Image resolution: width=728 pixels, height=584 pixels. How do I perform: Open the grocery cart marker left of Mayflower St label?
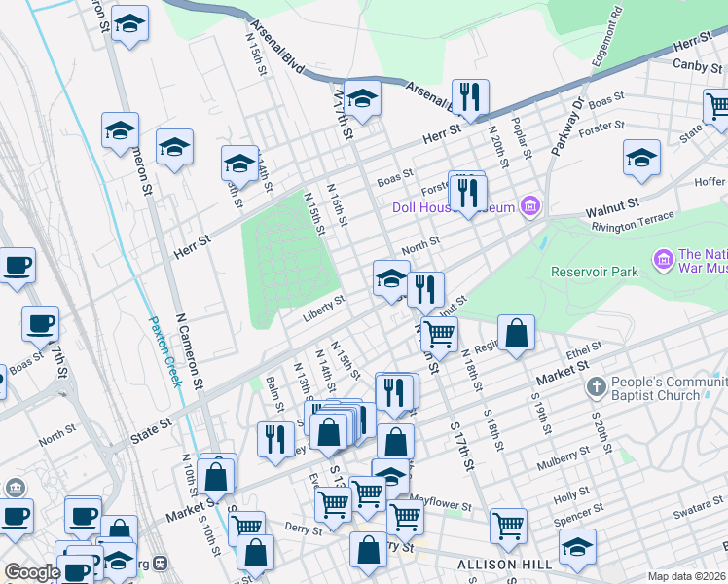(x=368, y=494)
